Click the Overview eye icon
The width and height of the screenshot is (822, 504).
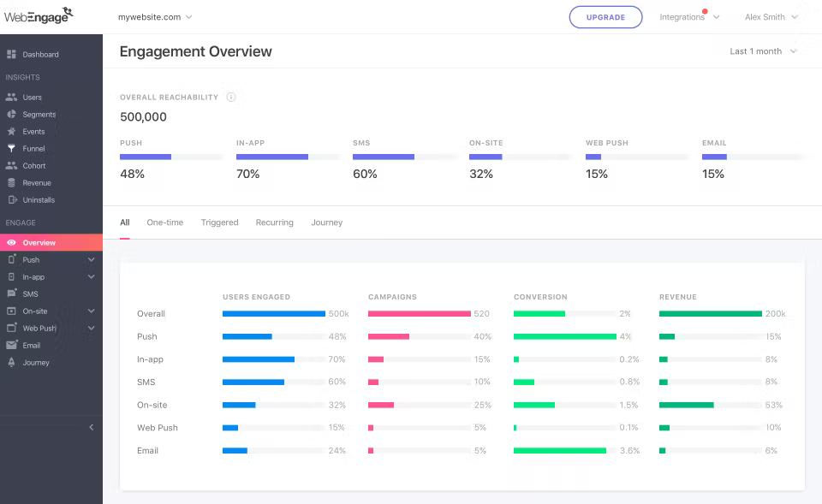(x=11, y=242)
